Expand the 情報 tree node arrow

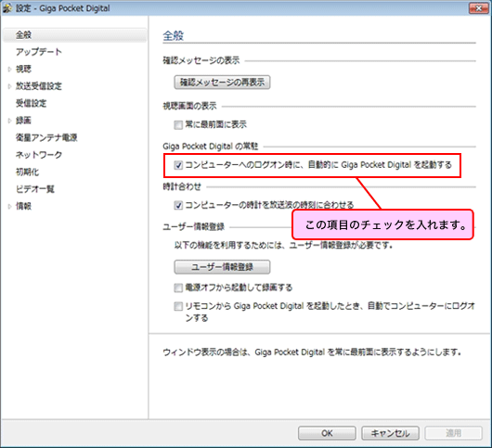9,206
